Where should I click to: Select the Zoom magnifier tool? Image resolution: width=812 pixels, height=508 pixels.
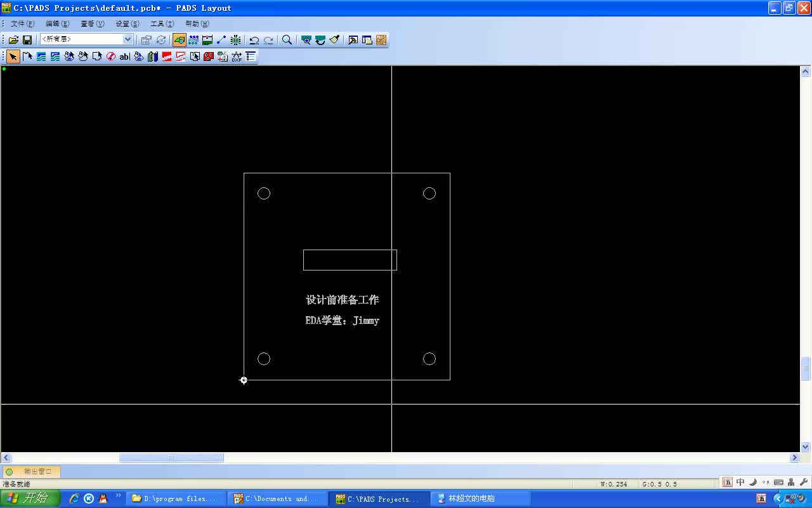287,39
